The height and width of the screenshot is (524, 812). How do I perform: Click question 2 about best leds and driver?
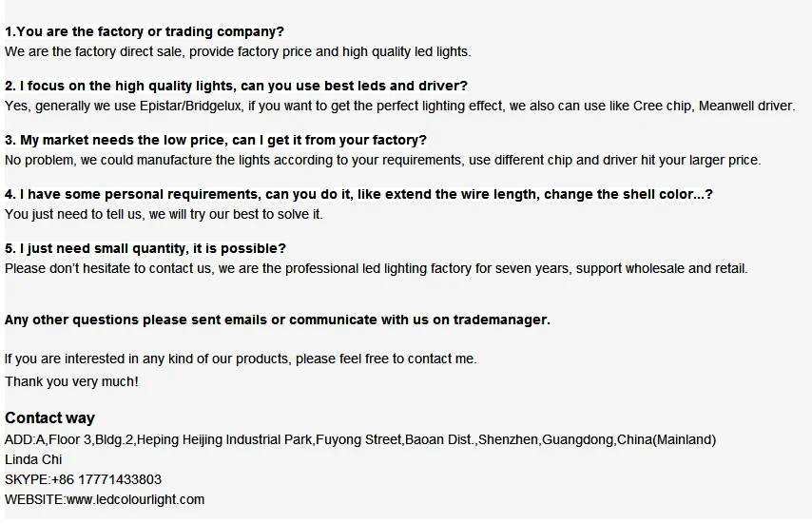click(x=236, y=86)
